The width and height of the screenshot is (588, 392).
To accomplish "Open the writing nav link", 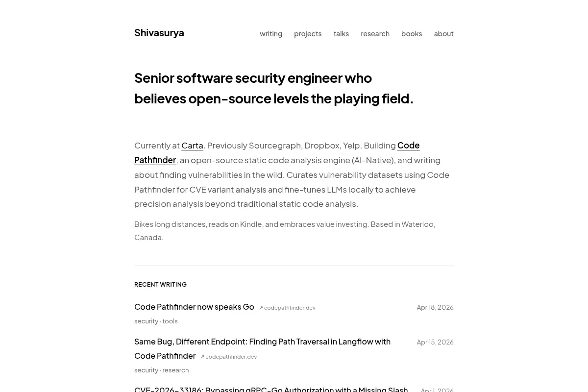I will pyautogui.click(x=271, y=34).
